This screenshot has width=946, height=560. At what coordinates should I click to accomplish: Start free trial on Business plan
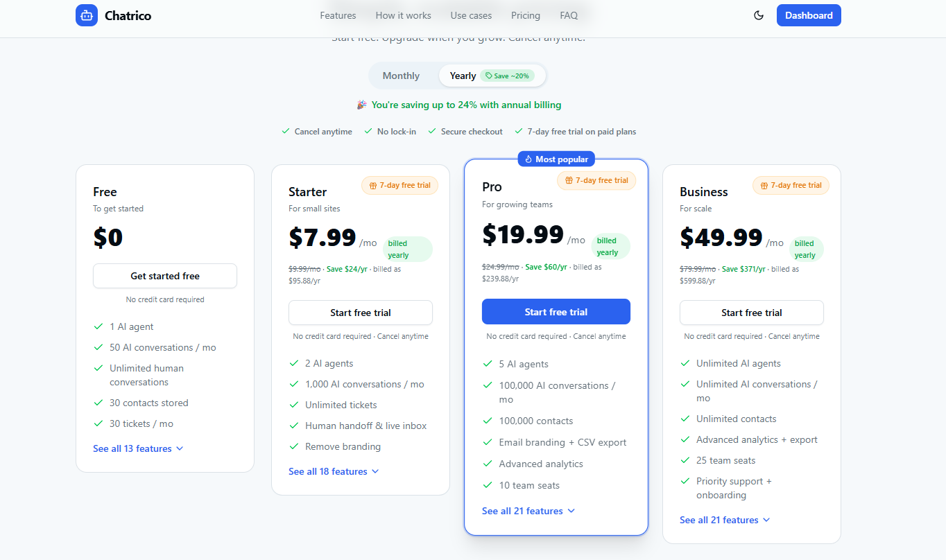tap(752, 313)
